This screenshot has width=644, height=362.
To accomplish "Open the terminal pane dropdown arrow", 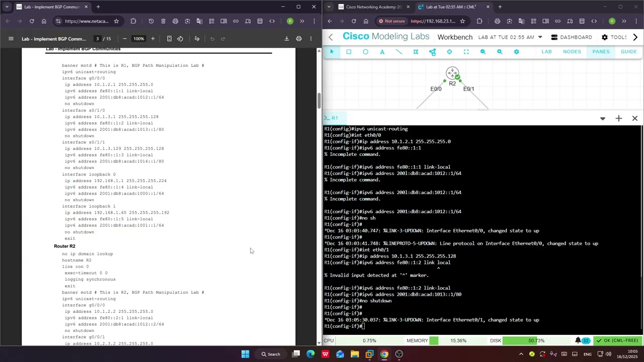I will [x=602, y=119].
